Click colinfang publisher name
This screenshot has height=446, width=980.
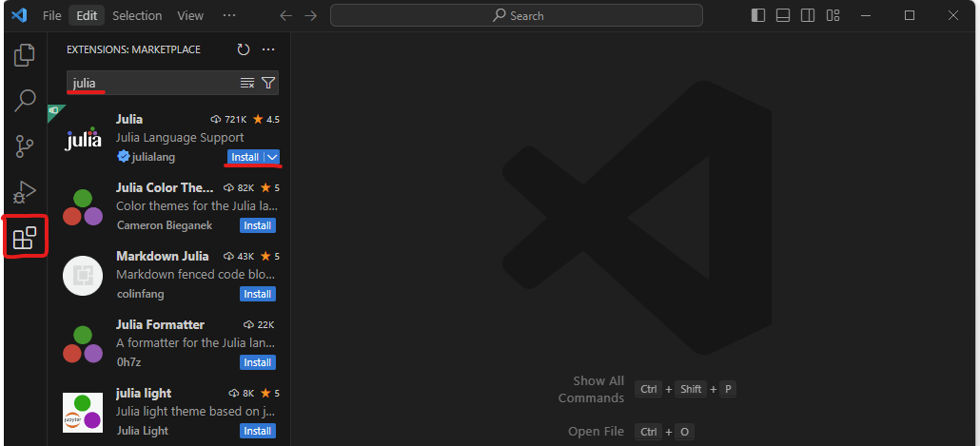click(x=139, y=294)
